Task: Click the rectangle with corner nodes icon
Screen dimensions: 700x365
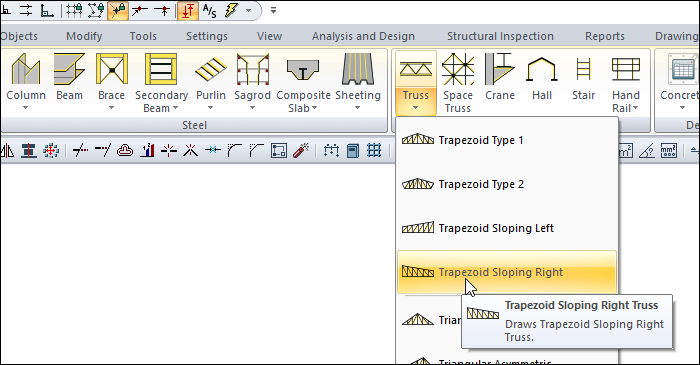Action: (x=279, y=151)
